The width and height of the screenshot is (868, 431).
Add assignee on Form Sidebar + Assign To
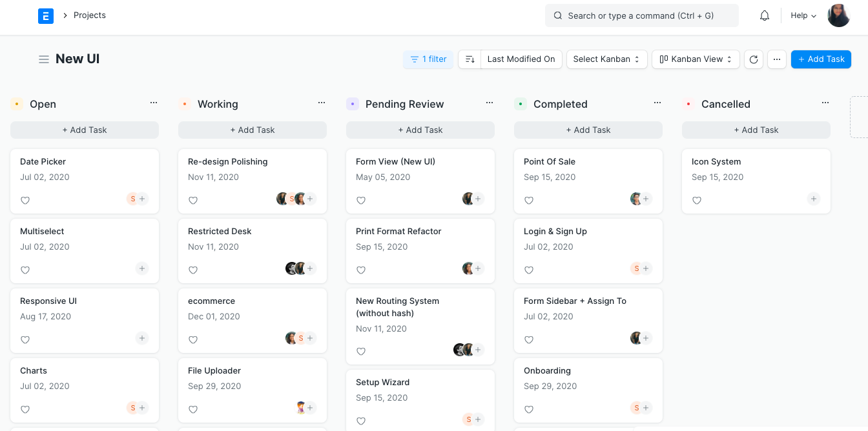(x=646, y=338)
